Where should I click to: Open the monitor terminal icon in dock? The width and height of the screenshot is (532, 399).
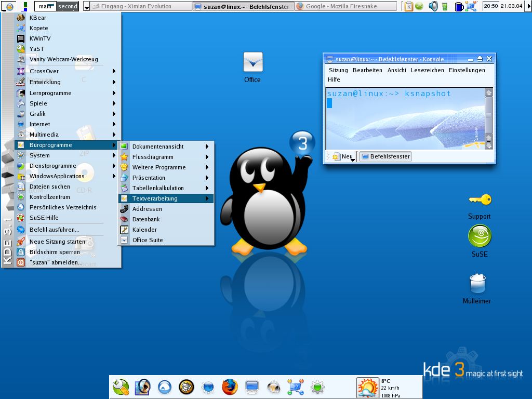pyautogui.click(x=252, y=387)
